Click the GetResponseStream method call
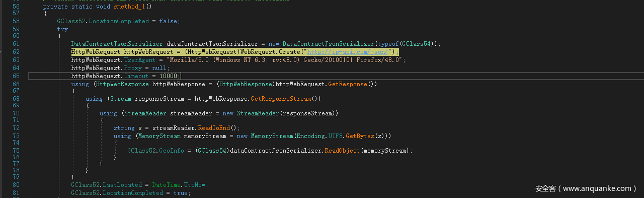This screenshot has height=198, width=644. tap(280, 99)
